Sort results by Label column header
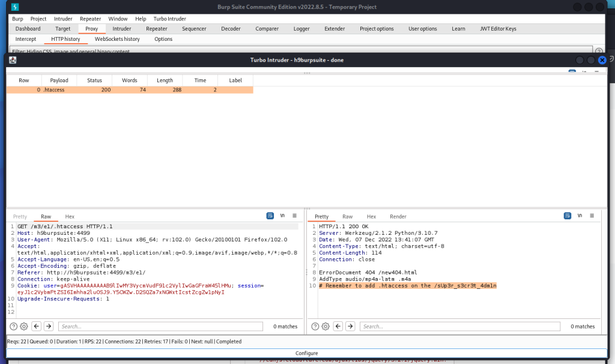Image resolution: width=615 pixels, height=364 pixels. click(x=235, y=80)
